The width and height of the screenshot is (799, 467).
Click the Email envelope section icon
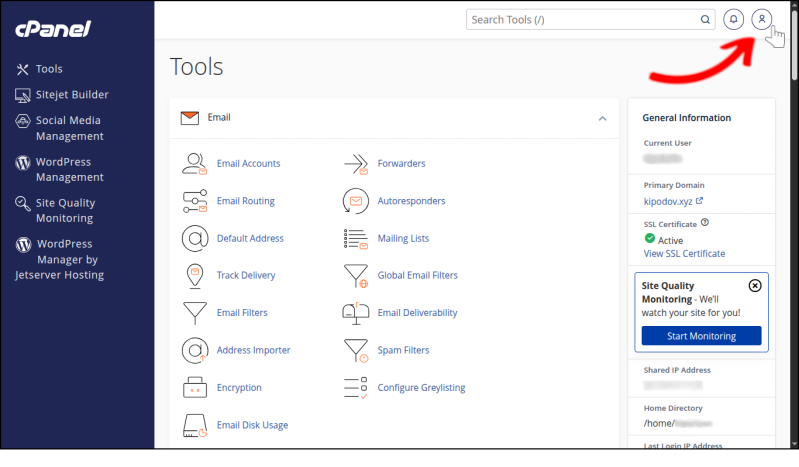tap(190, 118)
